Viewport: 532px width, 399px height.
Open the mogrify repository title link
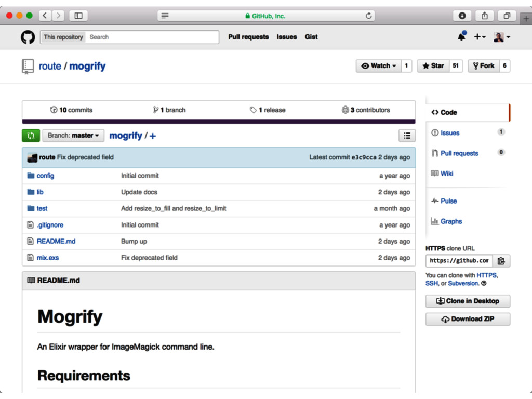tap(87, 66)
